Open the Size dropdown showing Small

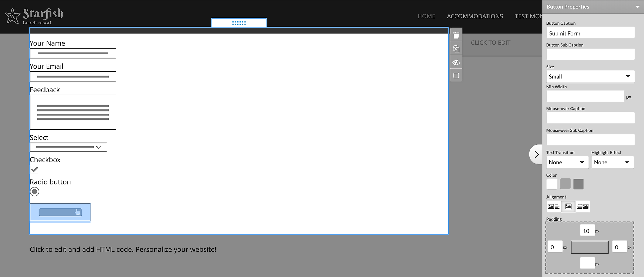590,76
